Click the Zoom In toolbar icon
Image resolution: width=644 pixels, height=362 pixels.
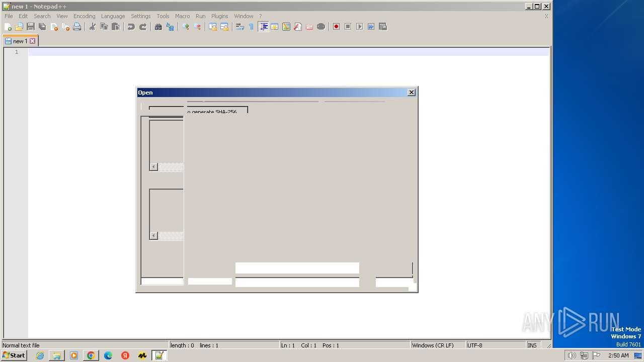point(186,27)
